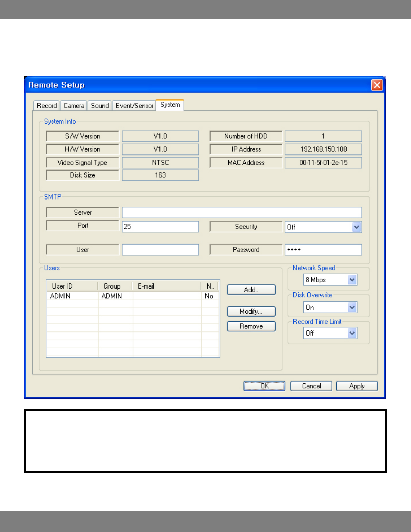Select the Sound tab

point(100,106)
